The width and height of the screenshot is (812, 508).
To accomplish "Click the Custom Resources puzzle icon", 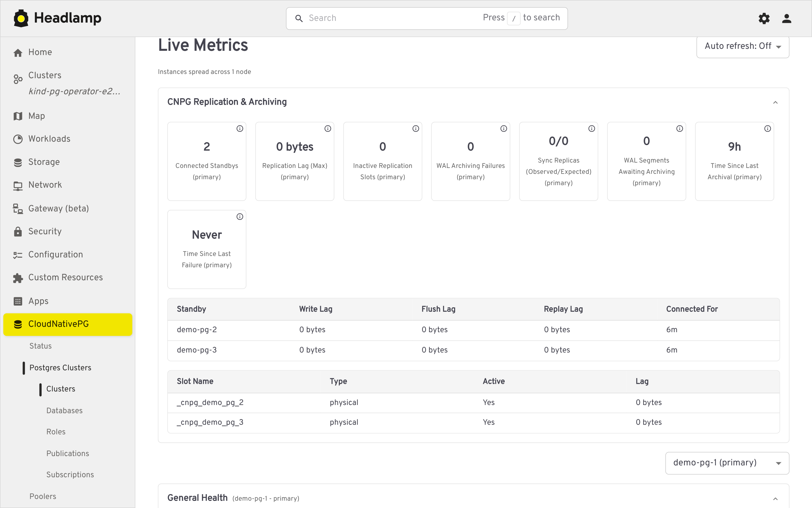I will click(x=18, y=278).
